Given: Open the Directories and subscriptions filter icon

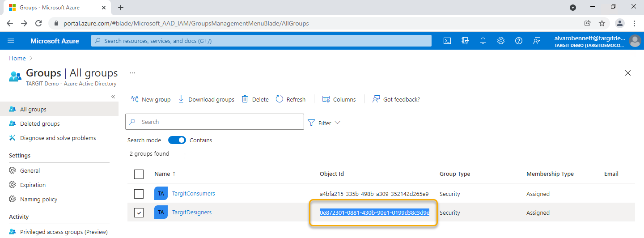Looking at the screenshot, I should tap(465, 41).
